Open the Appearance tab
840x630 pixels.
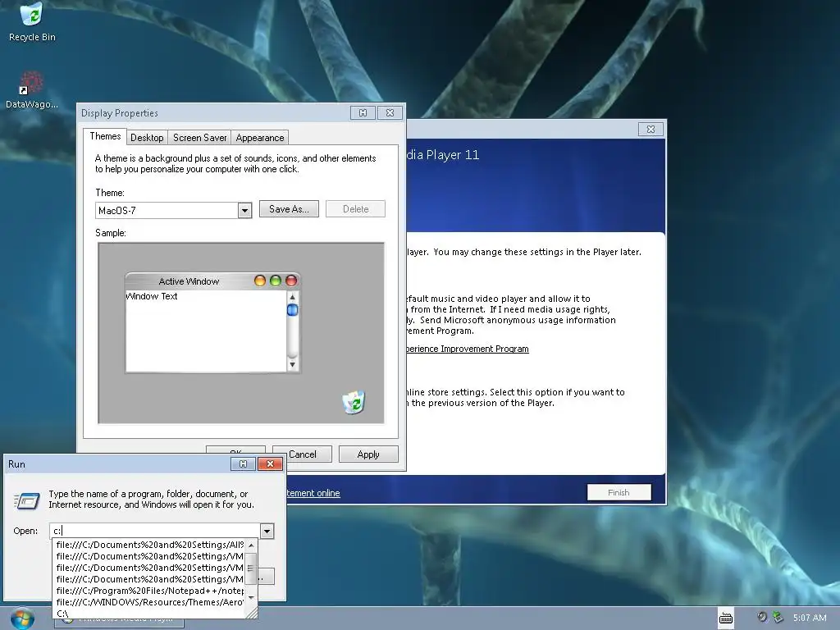click(x=260, y=138)
